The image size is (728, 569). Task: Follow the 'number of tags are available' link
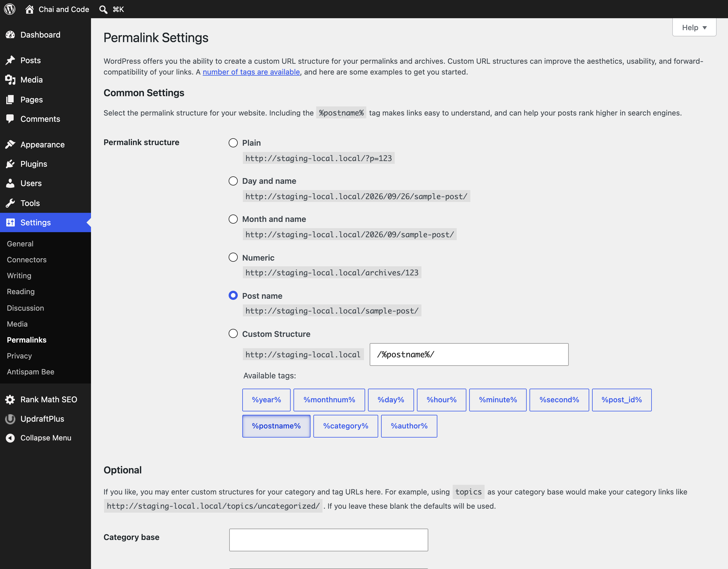251,72
